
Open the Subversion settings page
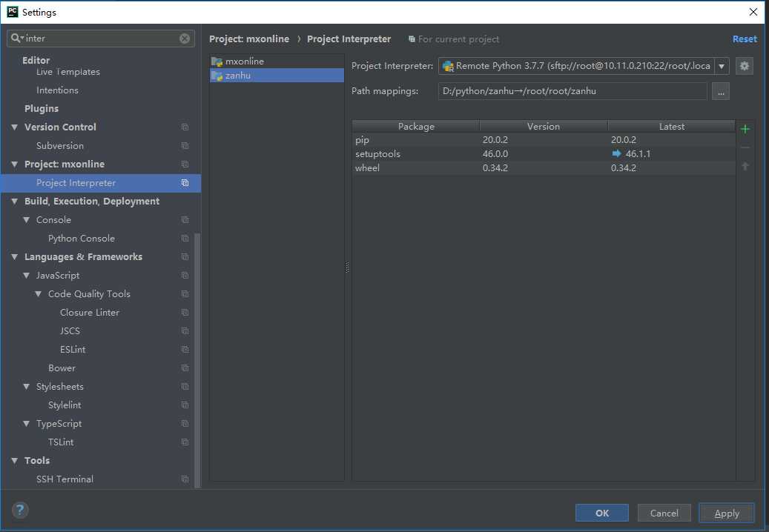coord(60,146)
